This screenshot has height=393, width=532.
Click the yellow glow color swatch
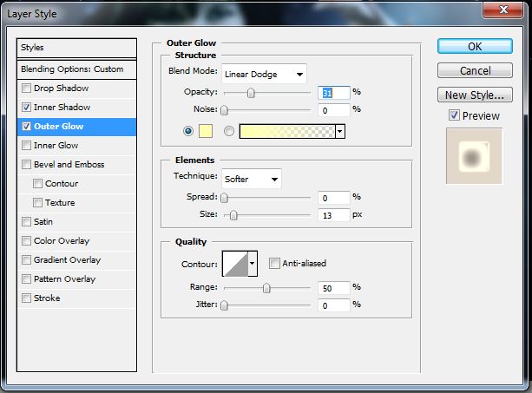point(206,131)
